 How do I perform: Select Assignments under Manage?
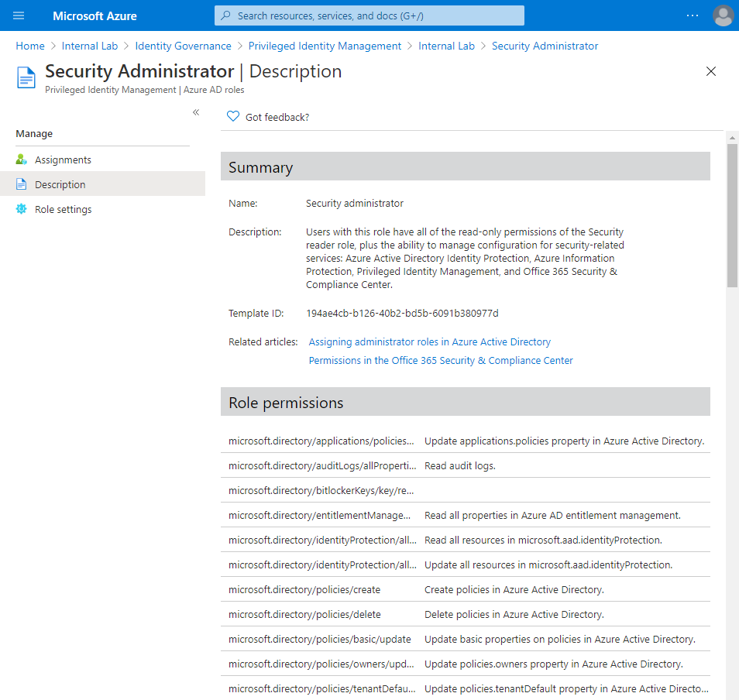(62, 160)
